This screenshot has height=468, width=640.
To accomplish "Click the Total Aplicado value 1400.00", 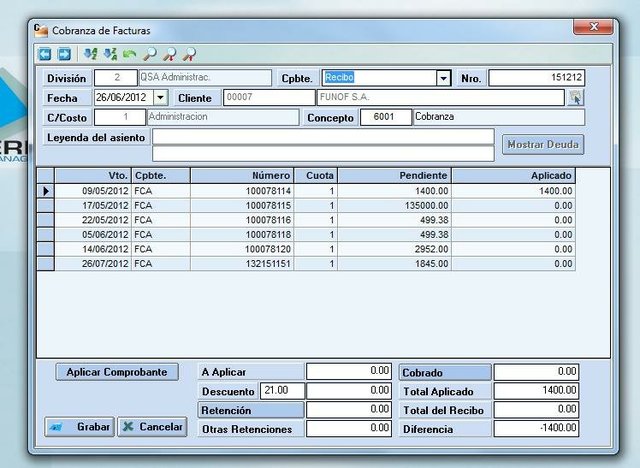I will [536, 390].
